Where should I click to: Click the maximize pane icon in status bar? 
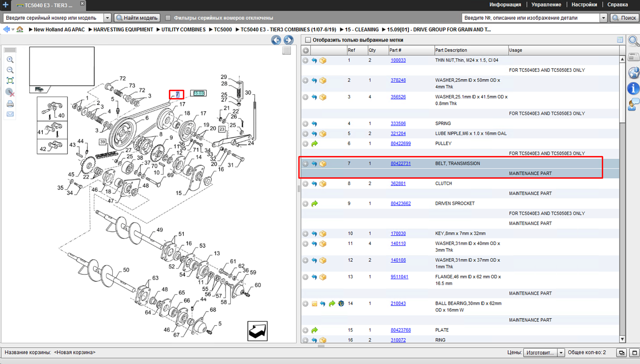[634, 352]
